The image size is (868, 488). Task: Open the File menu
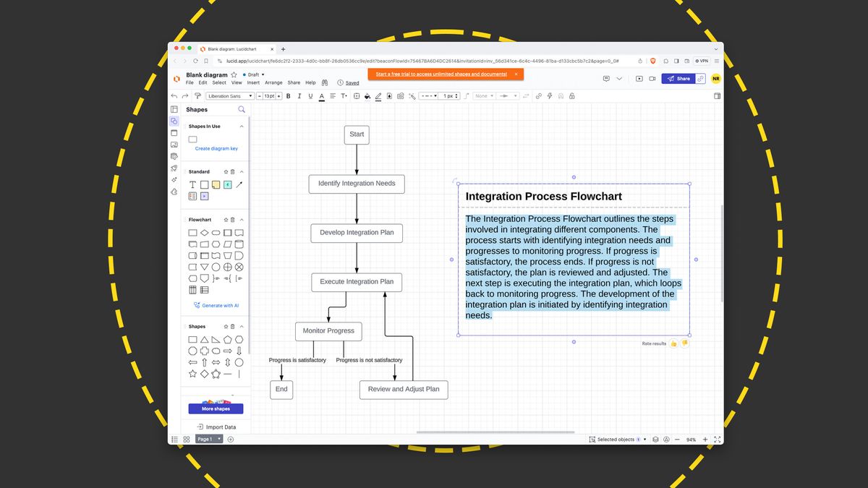point(190,82)
